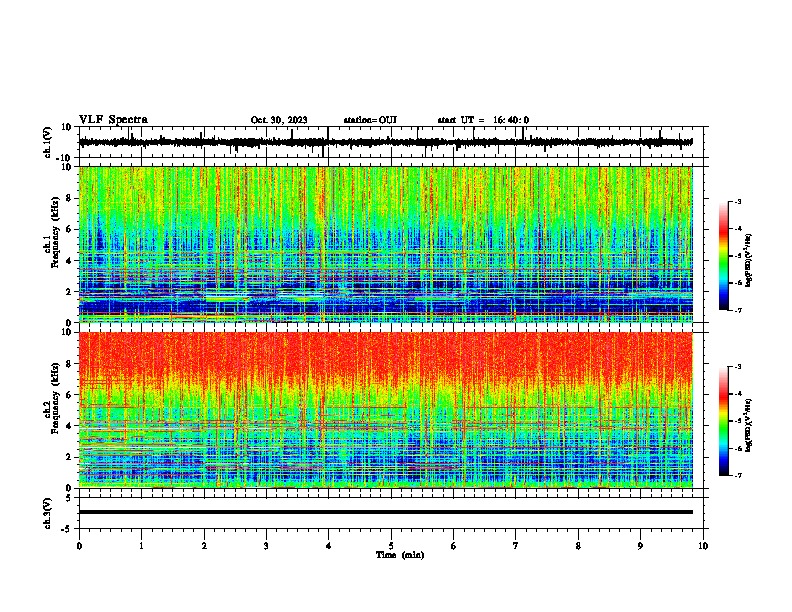Screen dimensions: 792x612
Task: Click tick label "5" on the Time axis
Action: pos(391,546)
